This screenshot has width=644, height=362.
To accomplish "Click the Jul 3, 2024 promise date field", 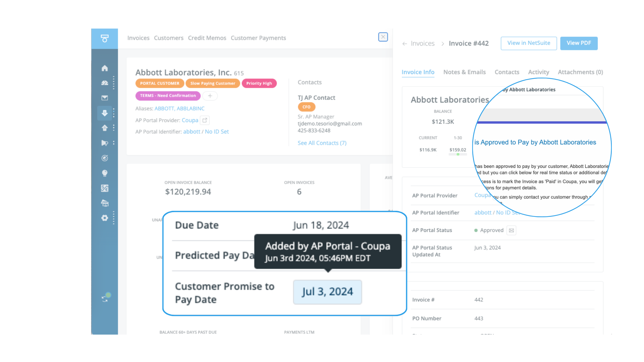I will 327,292.
